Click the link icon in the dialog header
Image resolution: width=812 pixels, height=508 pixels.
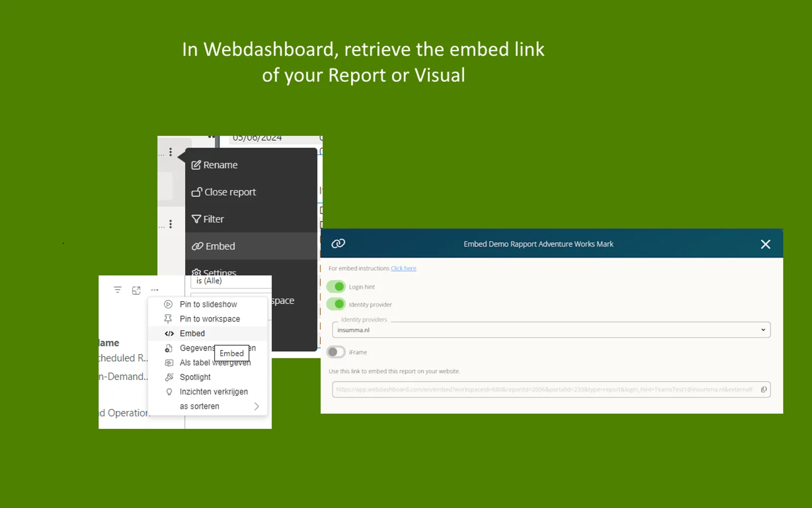pyautogui.click(x=338, y=244)
